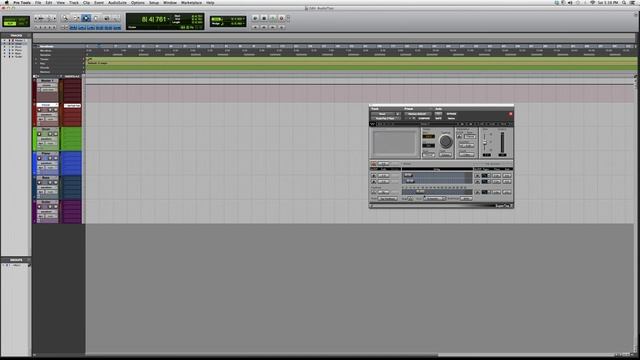Select the highlighted Selector tool
The height and width of the screenshot is (360, 640).
coord(86,18)
